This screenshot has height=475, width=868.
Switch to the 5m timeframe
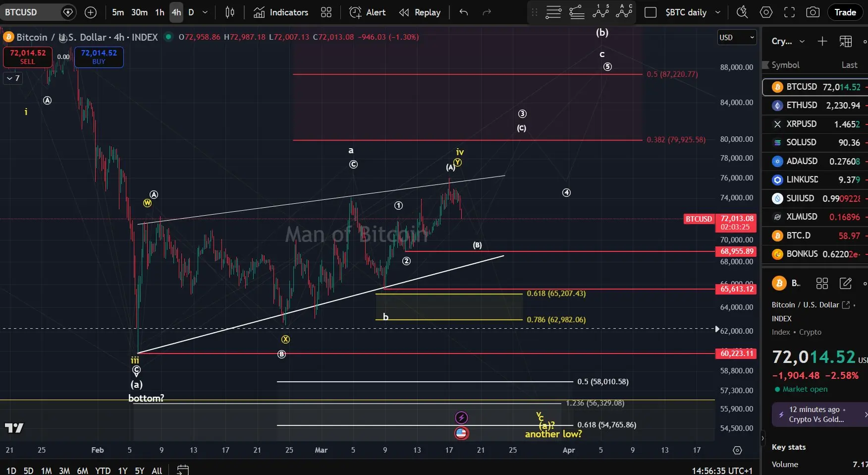118,12
